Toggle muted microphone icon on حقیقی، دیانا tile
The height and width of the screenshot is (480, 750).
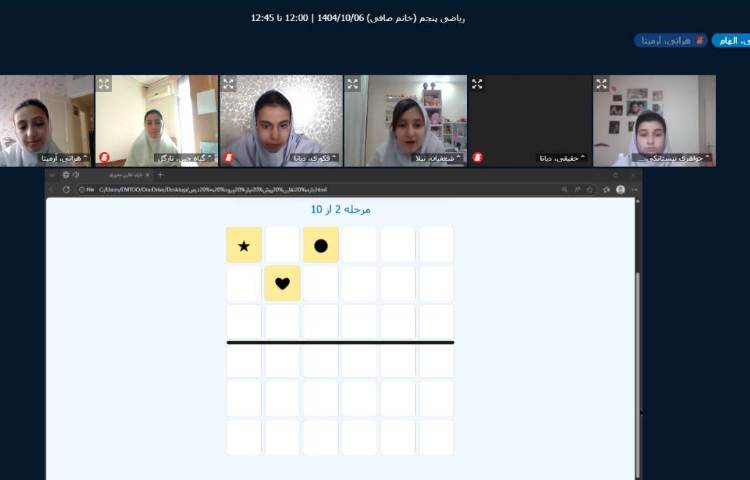click(477, 157)
